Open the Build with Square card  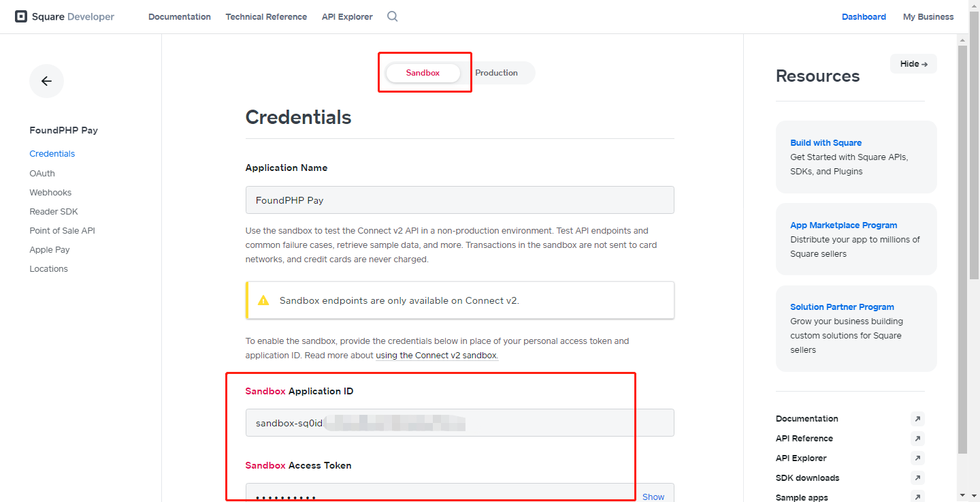coord(856,157)
